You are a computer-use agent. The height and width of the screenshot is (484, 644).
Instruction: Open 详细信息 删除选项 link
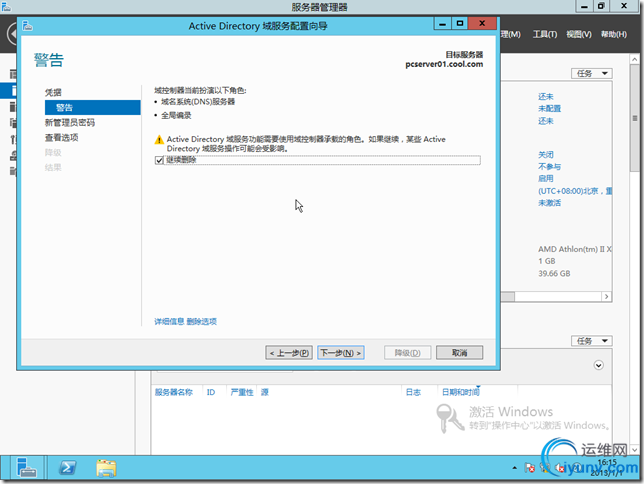185,321
